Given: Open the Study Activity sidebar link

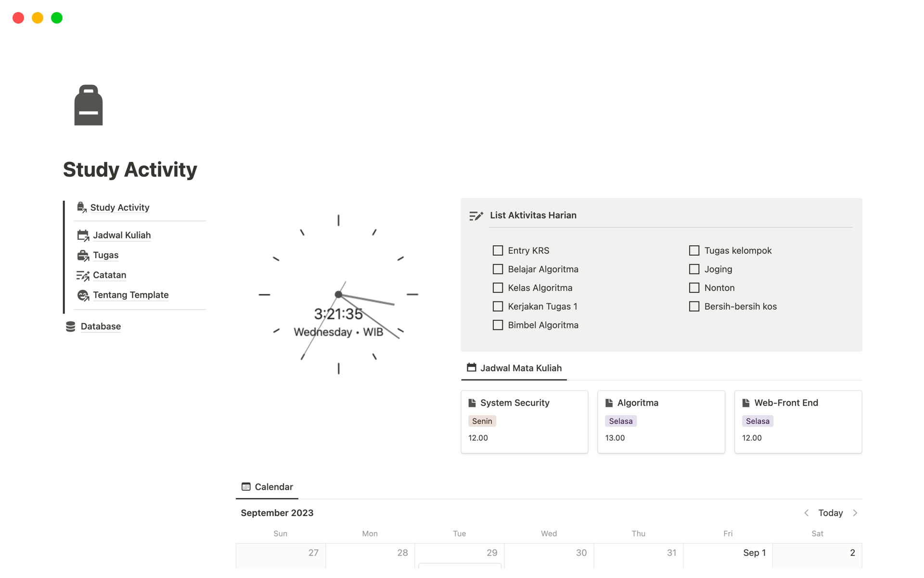Looking at the screenshot, I should tap(119, 208).
